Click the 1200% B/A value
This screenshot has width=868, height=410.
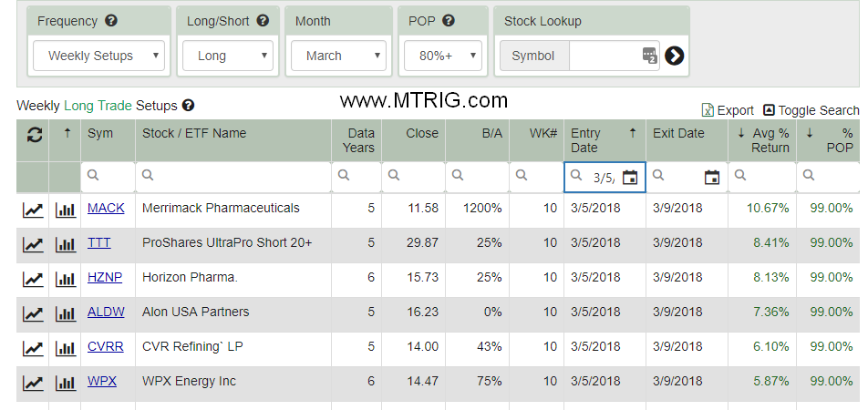[x=482, y=208]
